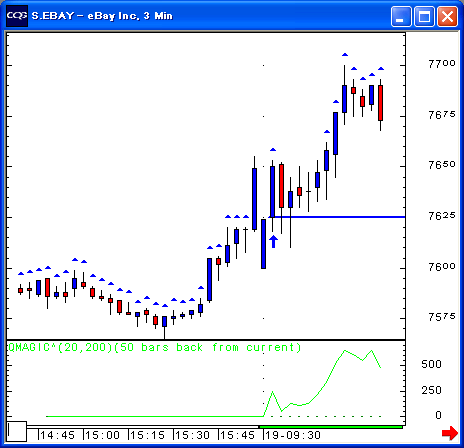Click the 15:00 time axis label

(102, 435)
